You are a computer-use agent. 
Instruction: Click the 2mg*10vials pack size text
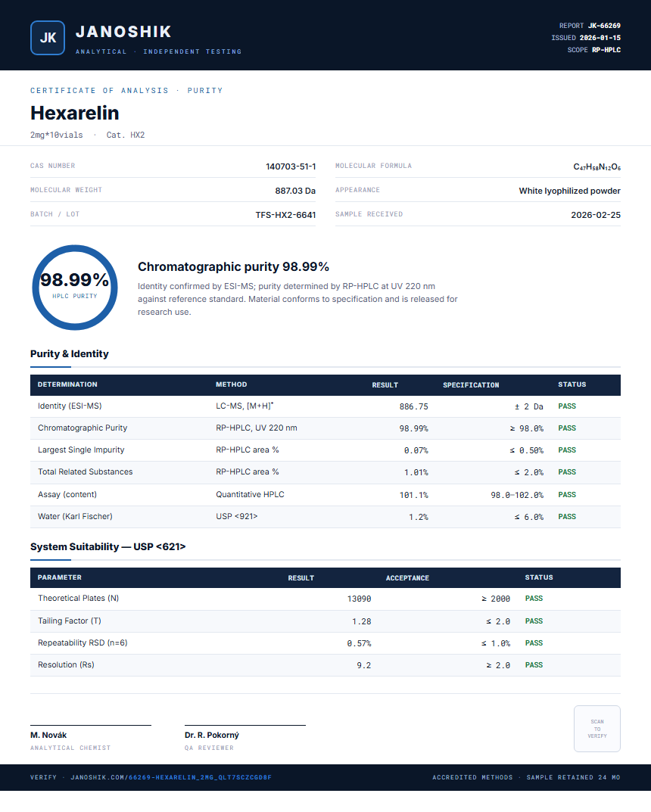coord(57,135)
